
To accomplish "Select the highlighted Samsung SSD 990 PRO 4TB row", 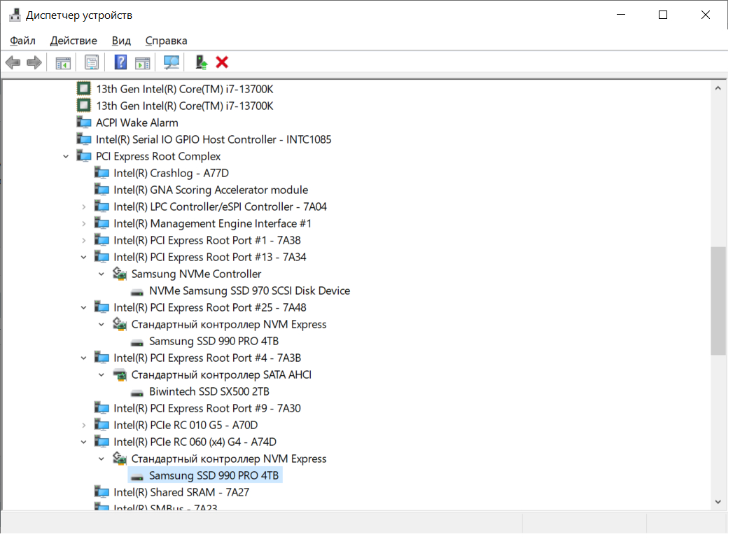I will 205,476.
